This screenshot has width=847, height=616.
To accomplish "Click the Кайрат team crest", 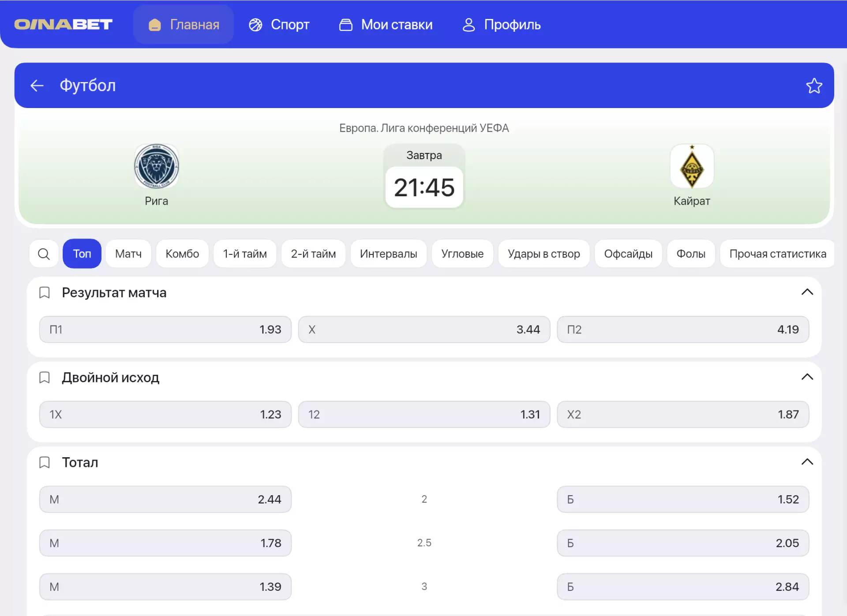I will 692,167.
